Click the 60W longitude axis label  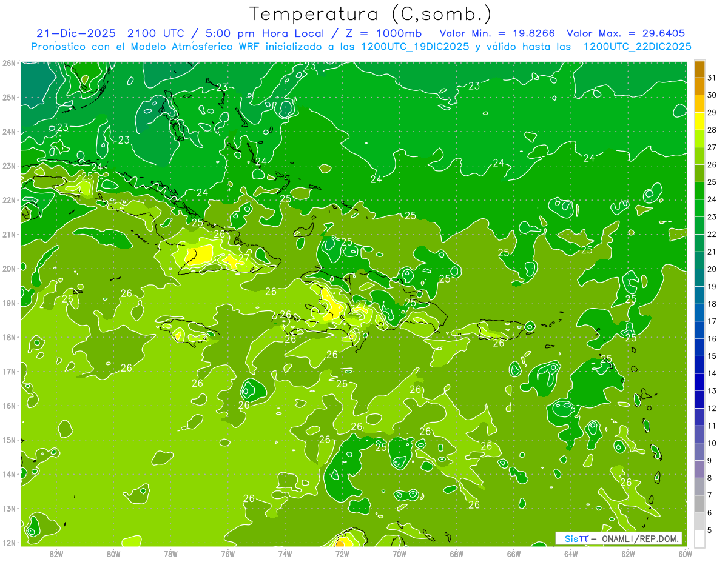point(685,554)
